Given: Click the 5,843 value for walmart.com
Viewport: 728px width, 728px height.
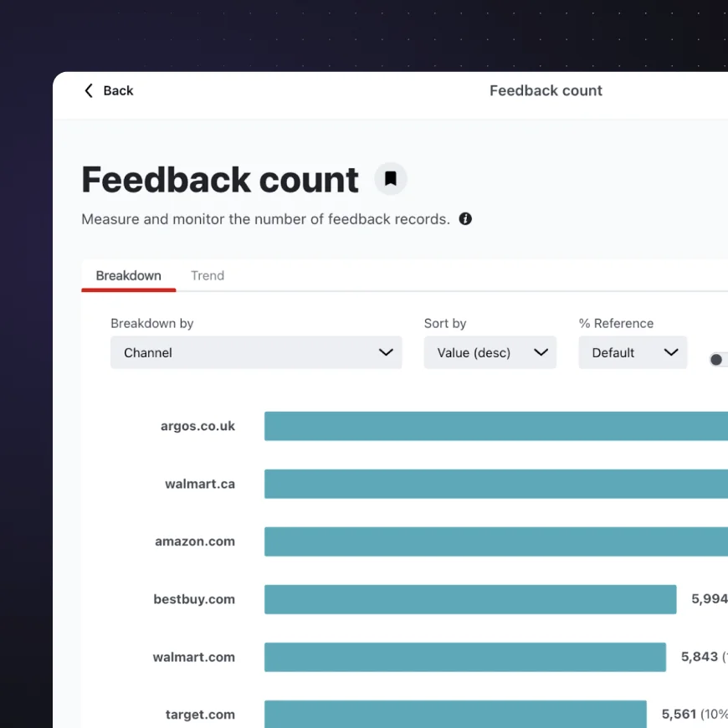Looking at the screenshot, I should pyautogui.click(x=700, y=657).
